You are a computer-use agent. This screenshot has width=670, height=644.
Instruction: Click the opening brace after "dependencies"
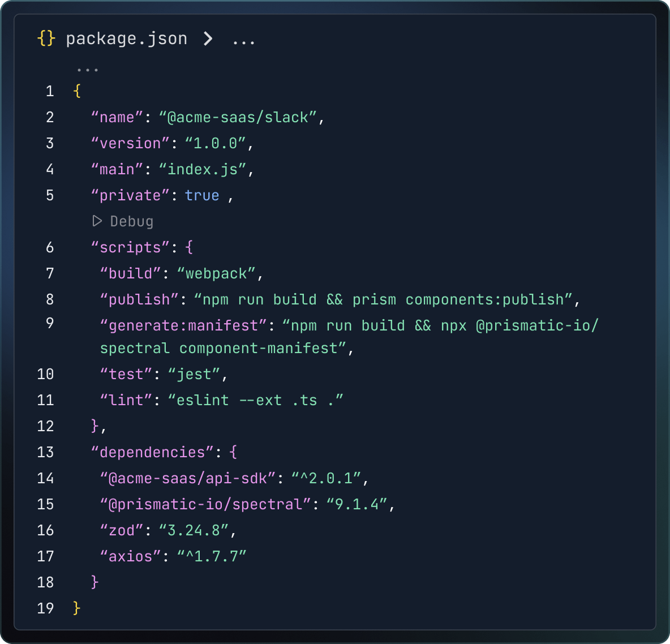pyautogui.click(x=233, y=452)
